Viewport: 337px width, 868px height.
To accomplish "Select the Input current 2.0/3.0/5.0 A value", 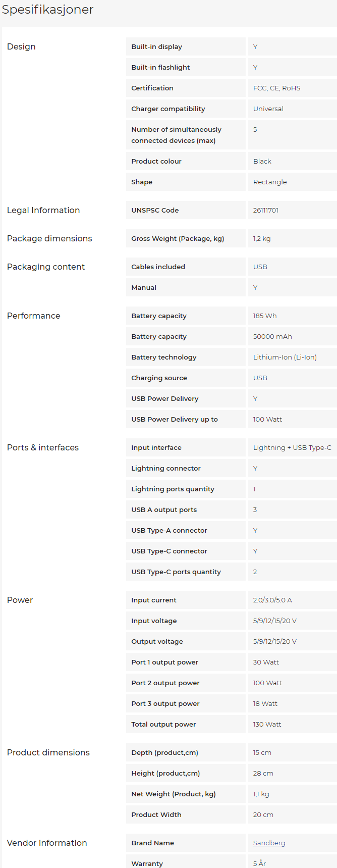I will [272, 600].
